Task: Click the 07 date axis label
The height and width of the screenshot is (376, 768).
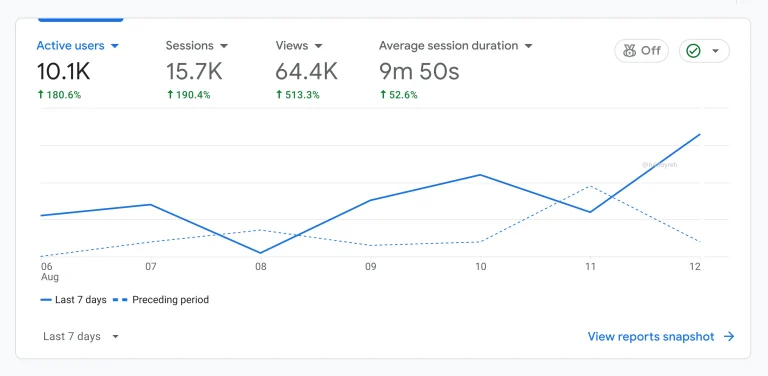Action: (x=151, y=267)
